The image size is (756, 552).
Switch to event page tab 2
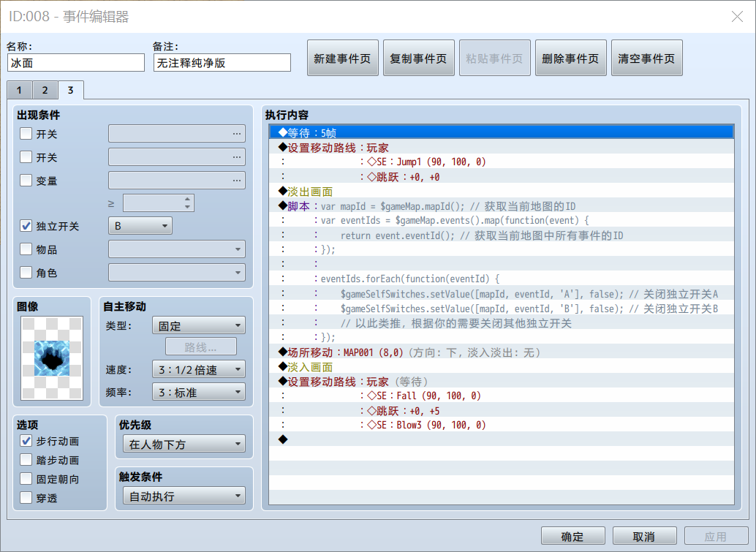tap(45, 90)
